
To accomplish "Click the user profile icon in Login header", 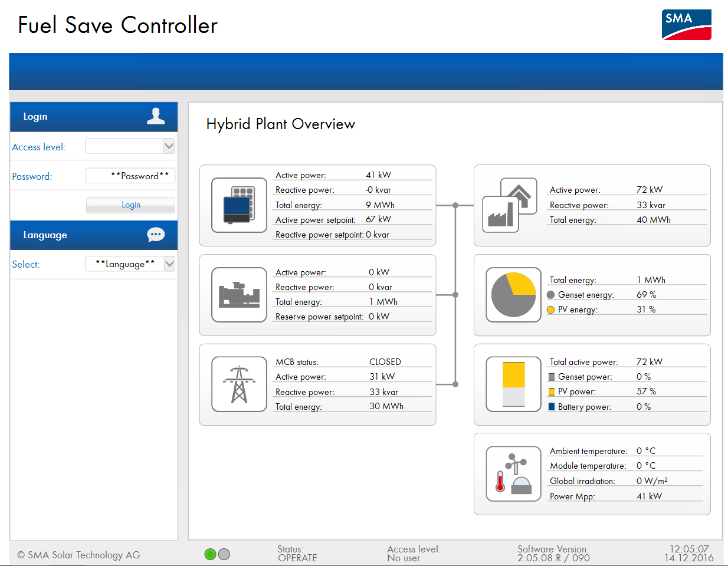I will tap(156, 116).
